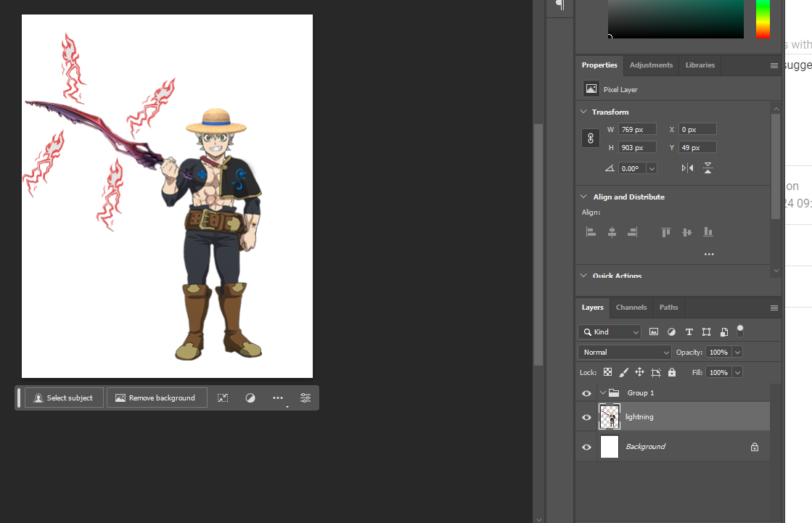
Task: Click the Flip horizontal icon
Action: [x=687, y=168]
